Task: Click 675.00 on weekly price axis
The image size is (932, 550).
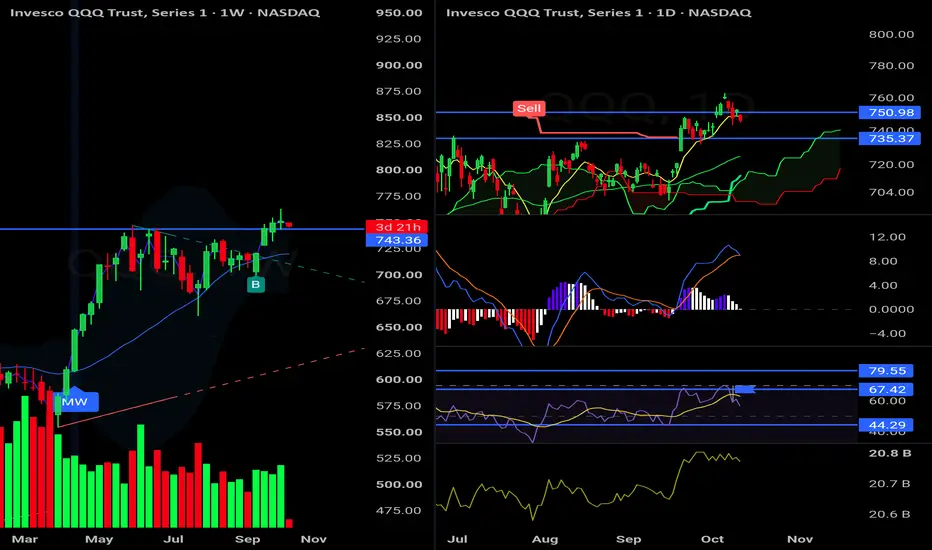Action: 399,301
